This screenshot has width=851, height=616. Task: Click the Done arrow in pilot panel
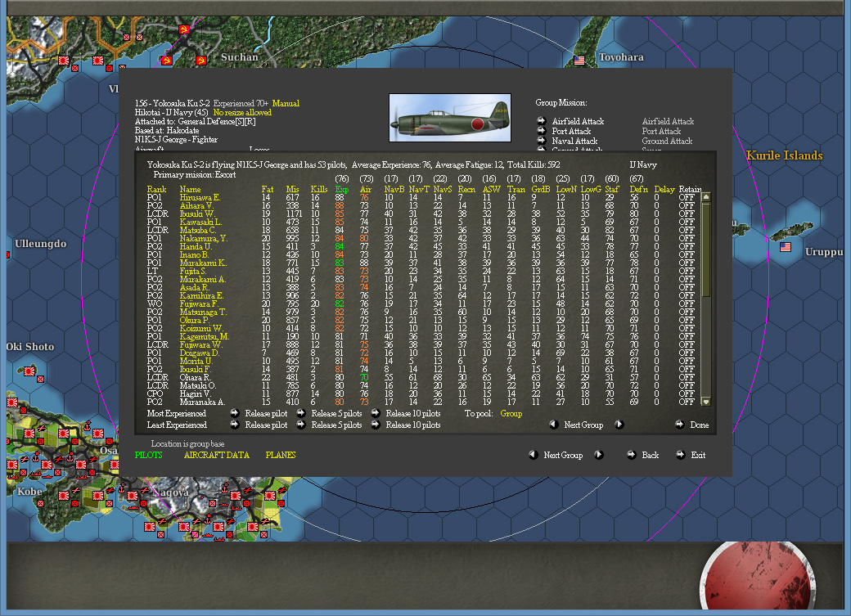coord(679,425)
